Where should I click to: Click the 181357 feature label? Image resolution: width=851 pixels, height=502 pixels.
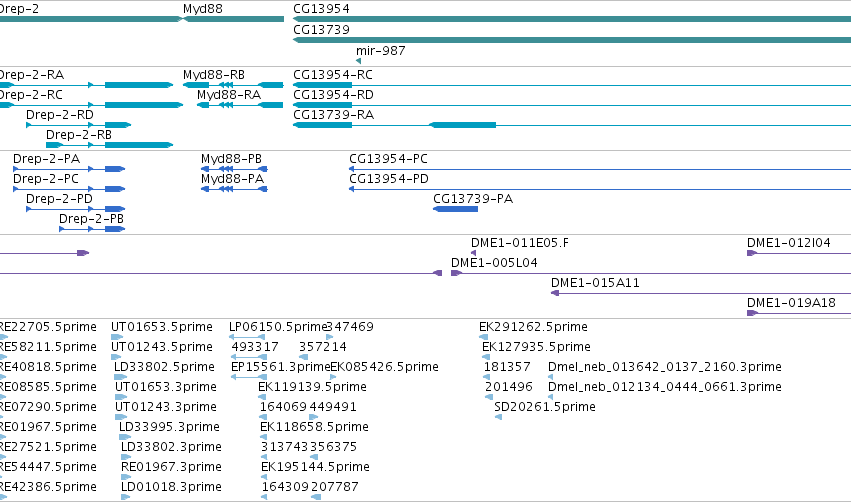pyautogui.click(x=507, y=367)
